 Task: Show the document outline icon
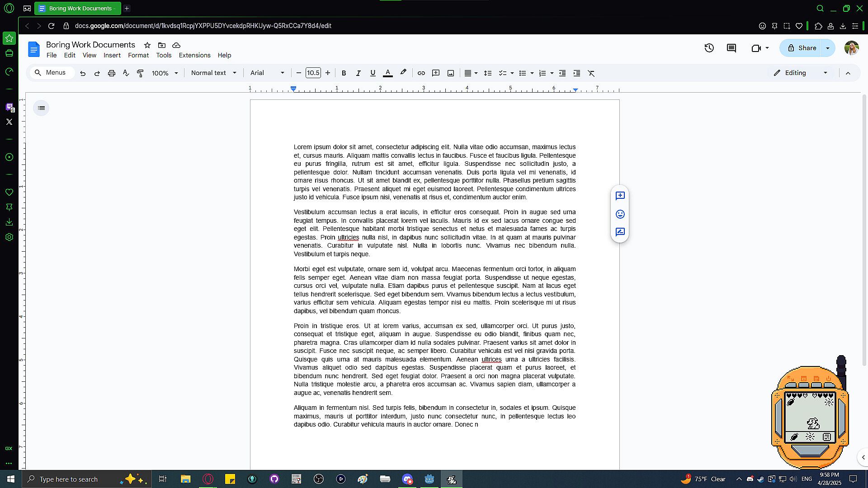[41, 108]
